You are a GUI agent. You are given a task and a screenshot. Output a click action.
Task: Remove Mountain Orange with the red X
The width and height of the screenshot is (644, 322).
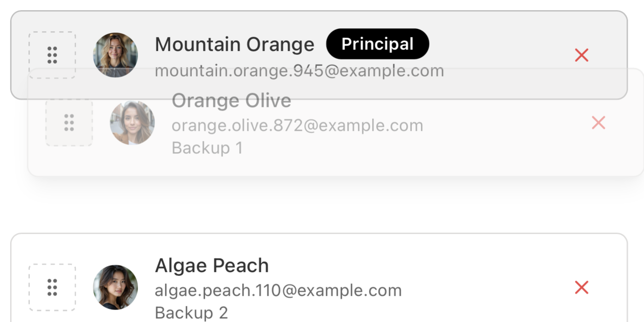(x=581, y=55)
